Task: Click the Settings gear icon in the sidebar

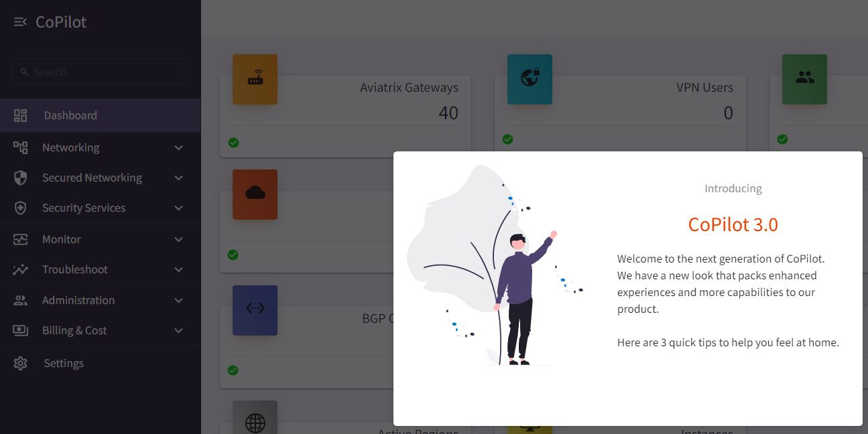Action: 21,364
